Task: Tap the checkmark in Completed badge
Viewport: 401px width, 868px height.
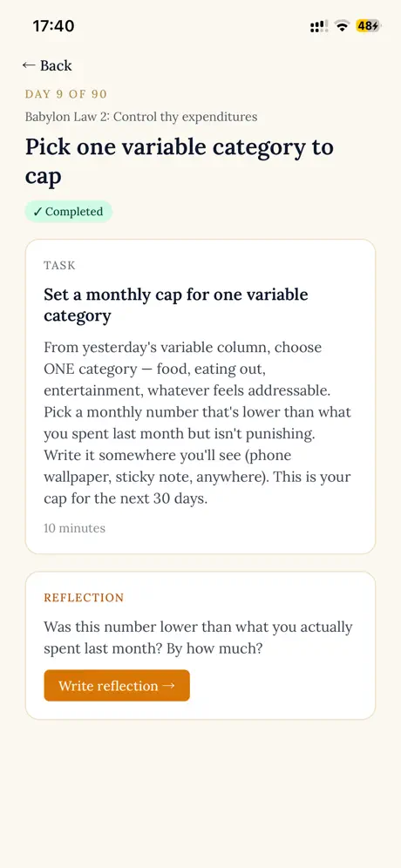Action: point(37,212)
